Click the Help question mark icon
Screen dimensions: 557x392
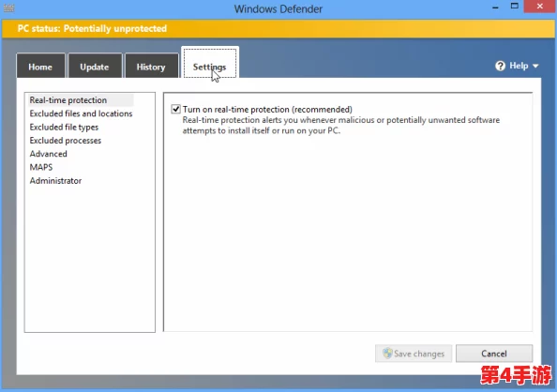coord(500,66)
